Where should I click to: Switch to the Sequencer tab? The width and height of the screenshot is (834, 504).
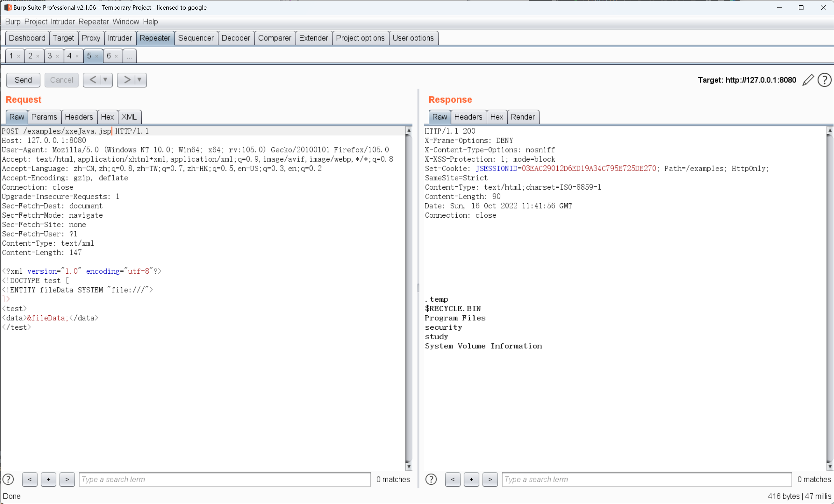[196, 38]
